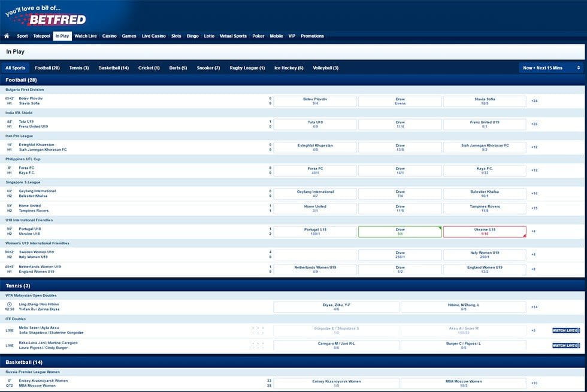Bet on Italy Women U19 odds button
This screenshot has height=392, width=587.
click(485, 255)
